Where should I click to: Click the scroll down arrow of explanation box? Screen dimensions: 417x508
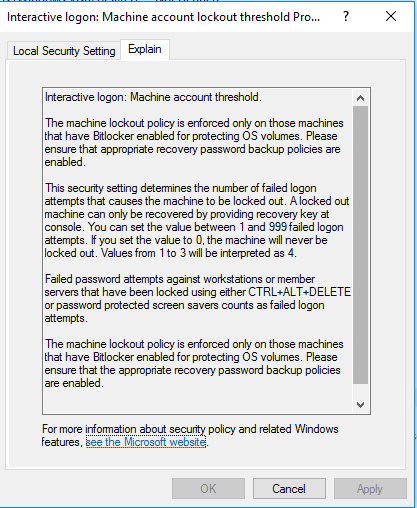pyautogui.click(x=360, y=405)
